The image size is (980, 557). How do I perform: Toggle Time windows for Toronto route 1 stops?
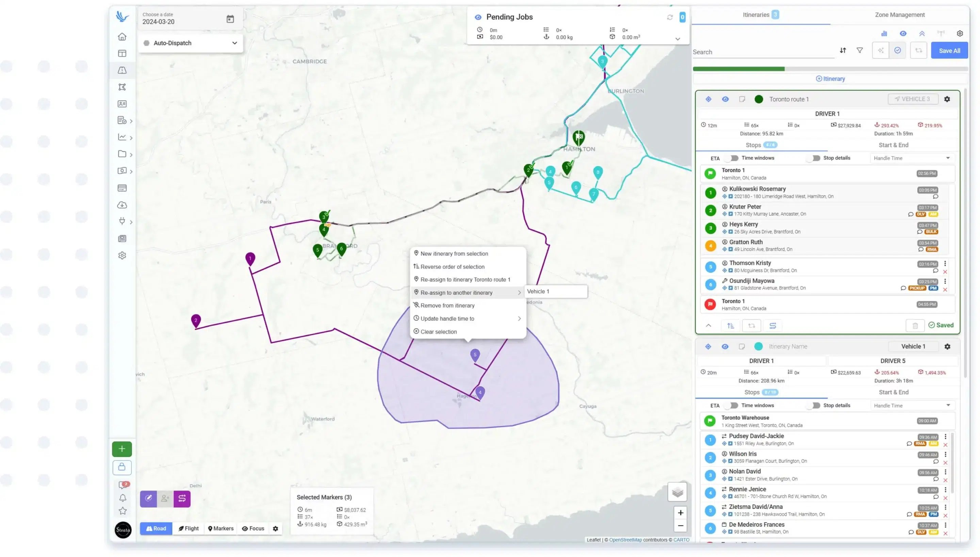[x=733, y=158]
